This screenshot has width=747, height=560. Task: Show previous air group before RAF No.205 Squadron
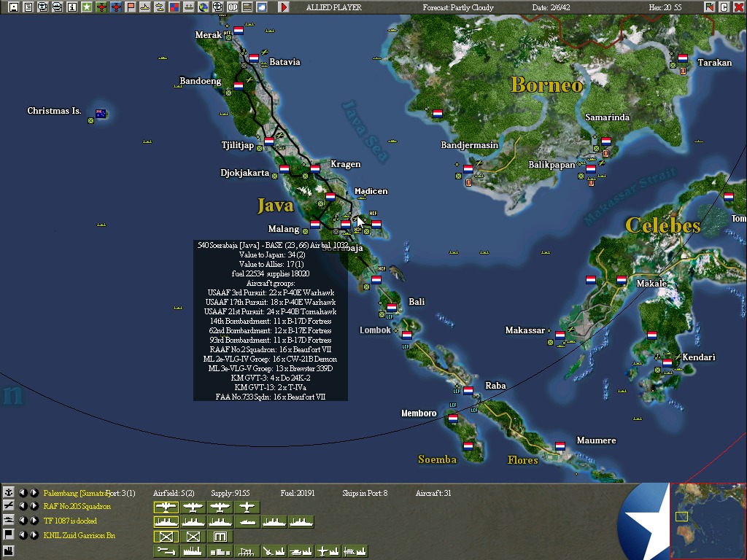[23, 506]
